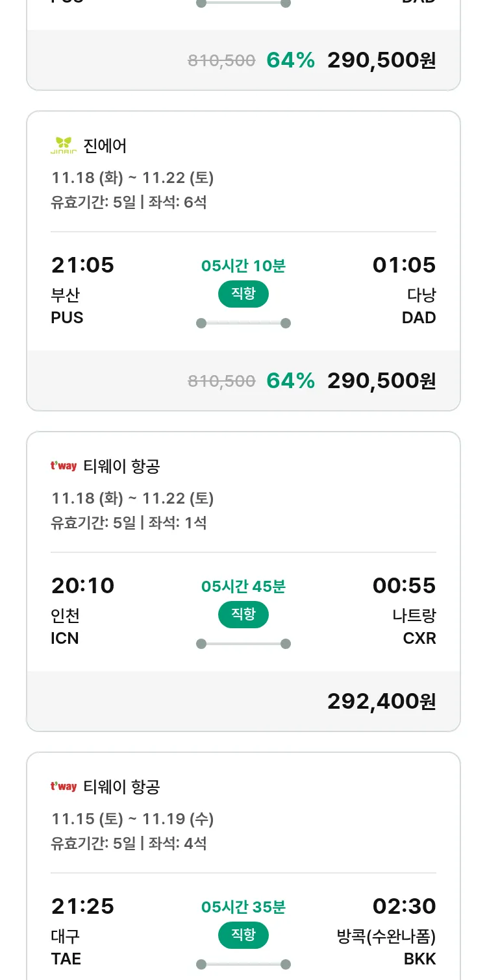Viewport: 487px width, 980px height.
Task: Tap the t'way logo on the Daegu–Bangkok card
Action: pos(64,787)
